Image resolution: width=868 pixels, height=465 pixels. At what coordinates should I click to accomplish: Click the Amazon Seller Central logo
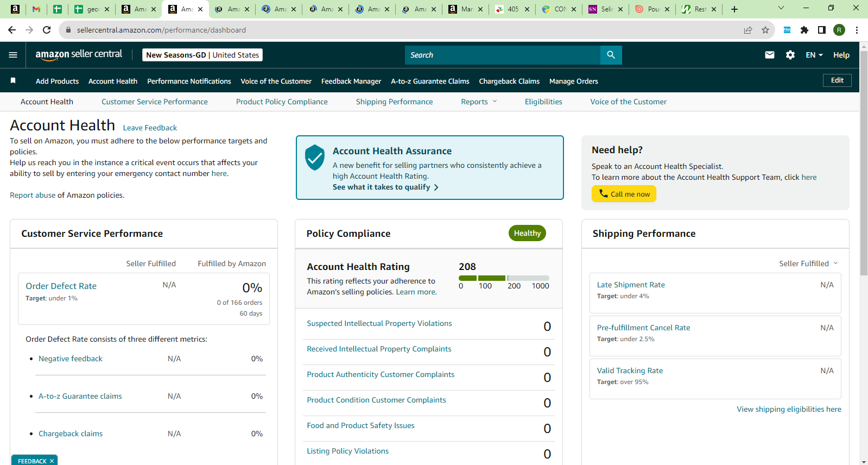[79, 55]
